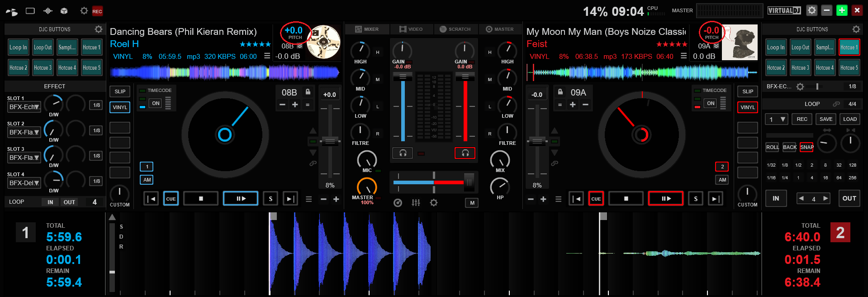Open the gear settings icon beside REC
The image size is (868, 297).
tap(84, 11)
